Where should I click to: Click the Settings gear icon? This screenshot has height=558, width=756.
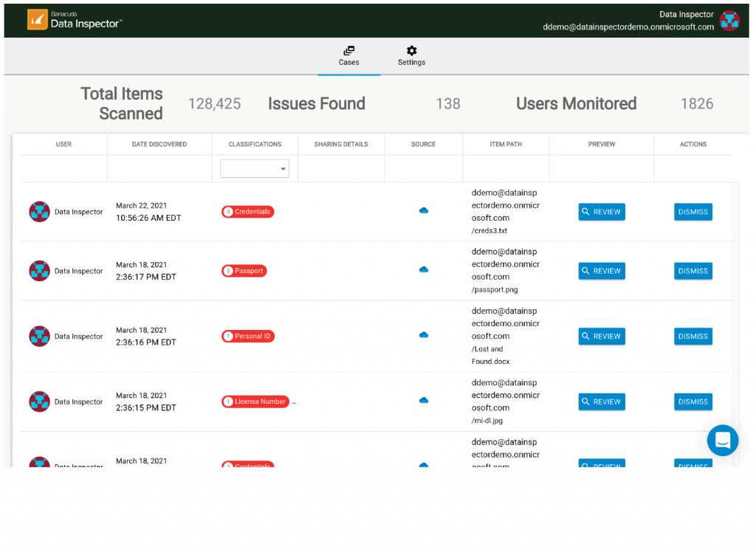pos(411,51)
